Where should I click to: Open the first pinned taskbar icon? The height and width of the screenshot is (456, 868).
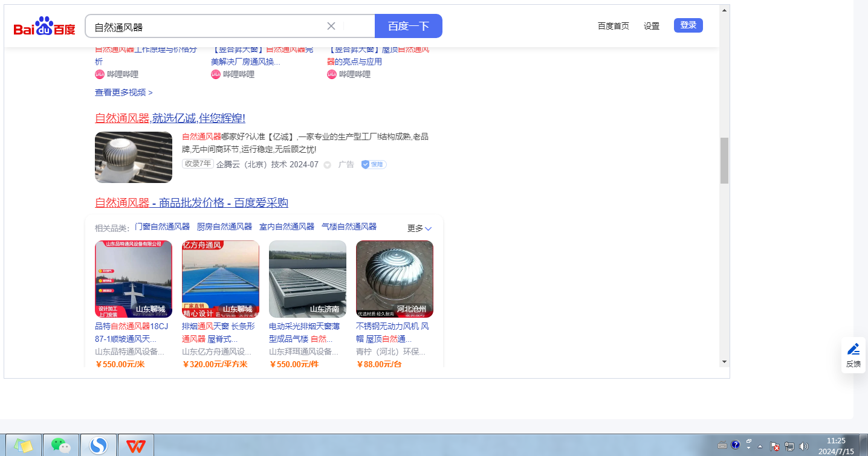24,445
